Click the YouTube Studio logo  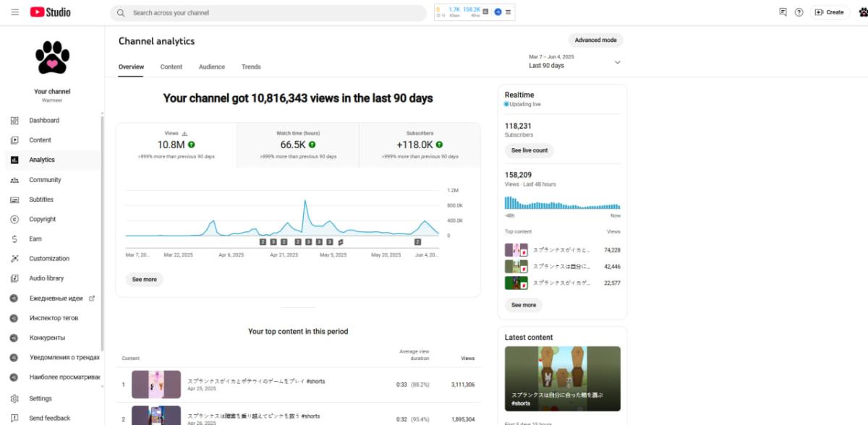(50, 12)
